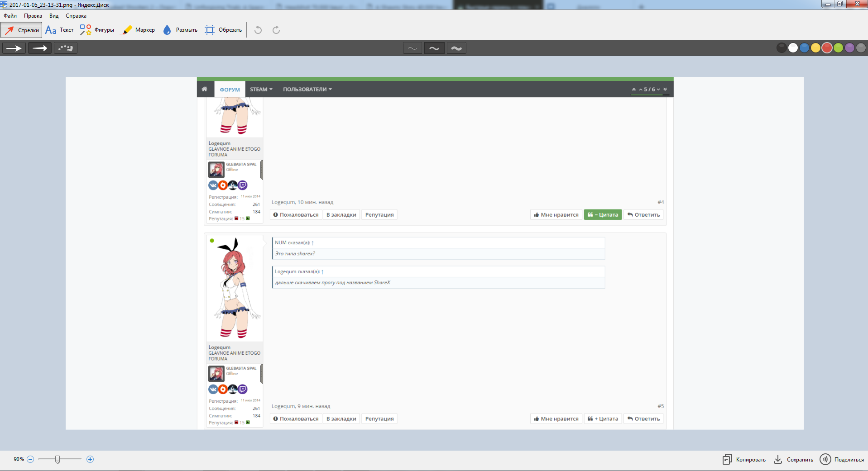The width and height of the screenshot is (868, 471).
Task: Click the Сохранить save button
Action: 793,459
